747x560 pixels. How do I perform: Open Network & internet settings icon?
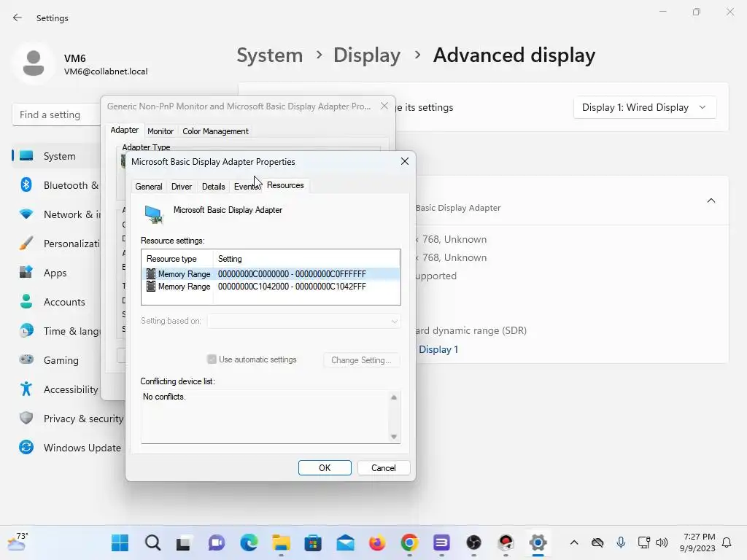point(26,214)
